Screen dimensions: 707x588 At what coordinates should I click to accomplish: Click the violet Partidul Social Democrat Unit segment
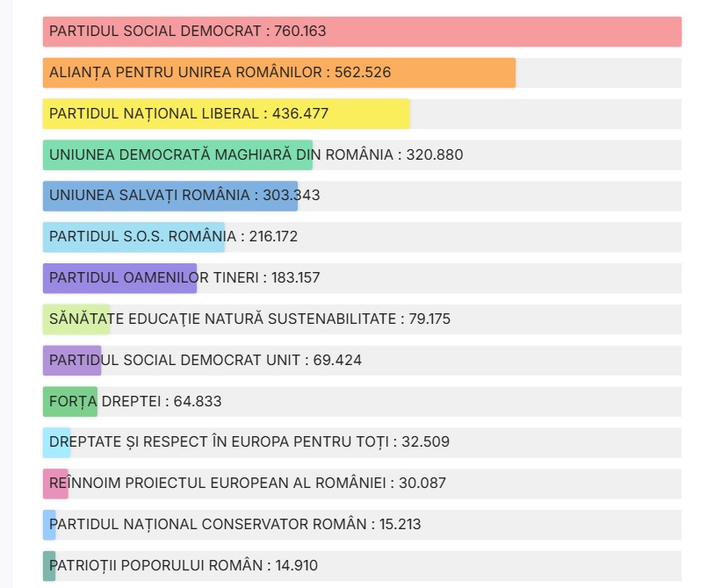[x=72, y=361]
